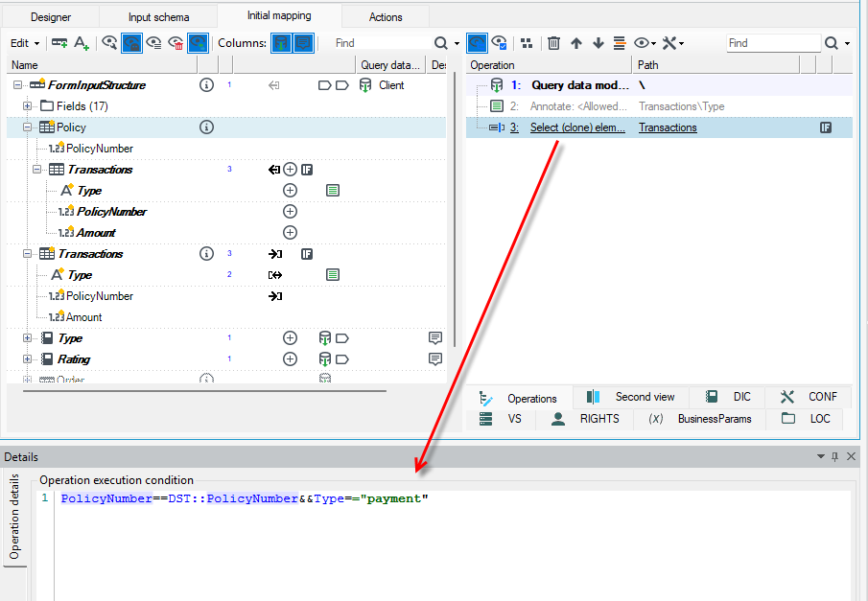Viewport: 868px width, 601px height.
Task: Open the wrench tools dropdown in operations toolbar
Action: pos(673,42)
